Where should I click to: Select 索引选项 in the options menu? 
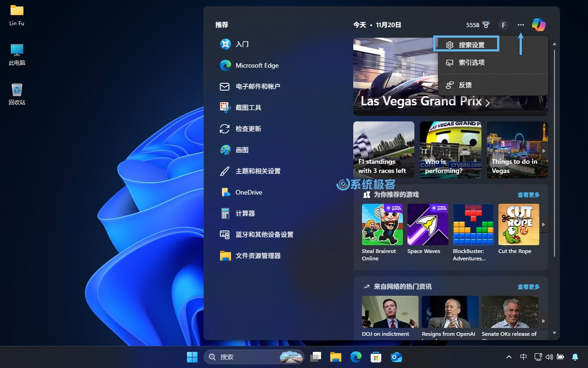471,63
